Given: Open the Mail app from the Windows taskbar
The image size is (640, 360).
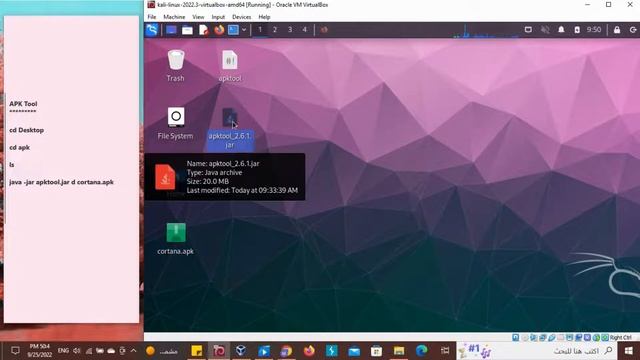Looking at the screenshot, I should [x=354, y=351].
